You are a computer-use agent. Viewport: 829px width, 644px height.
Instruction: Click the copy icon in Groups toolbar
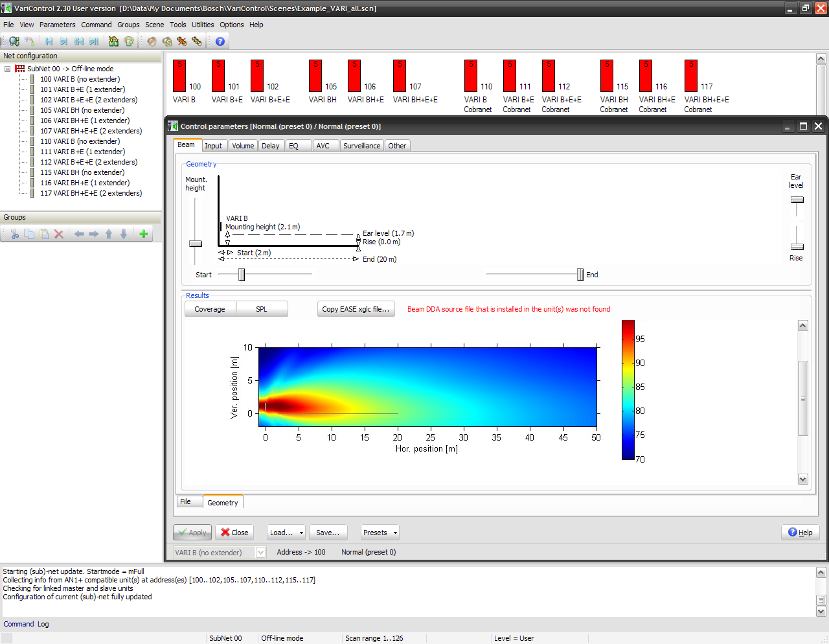coord(29,234)
